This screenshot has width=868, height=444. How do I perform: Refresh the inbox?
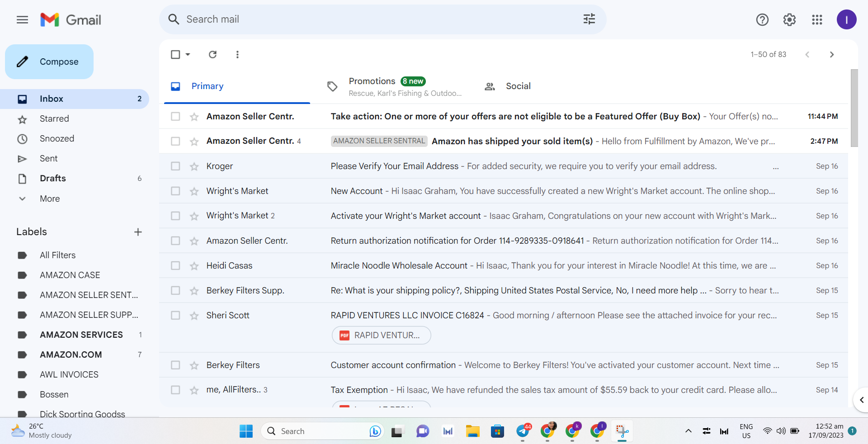point(212,54)
